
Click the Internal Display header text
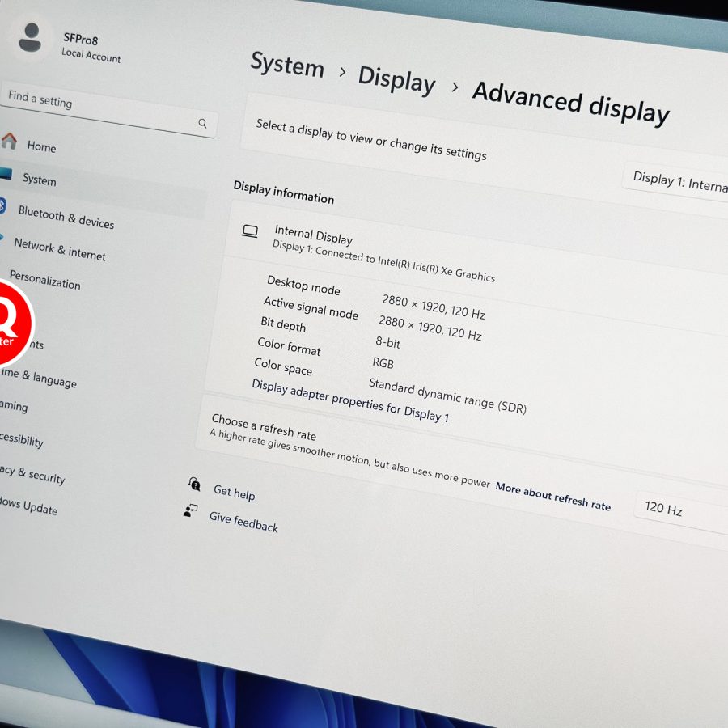(313, 235)
